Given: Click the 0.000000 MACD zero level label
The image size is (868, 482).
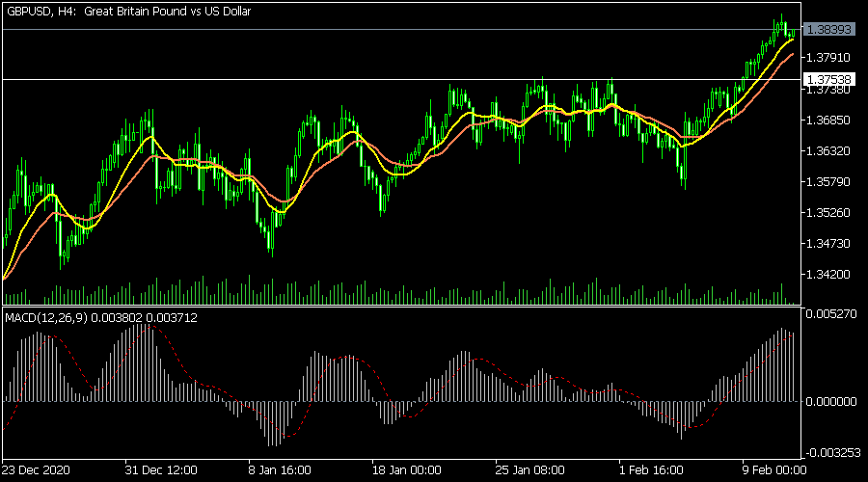Looking at the screenshot, I should pos(832,401).
